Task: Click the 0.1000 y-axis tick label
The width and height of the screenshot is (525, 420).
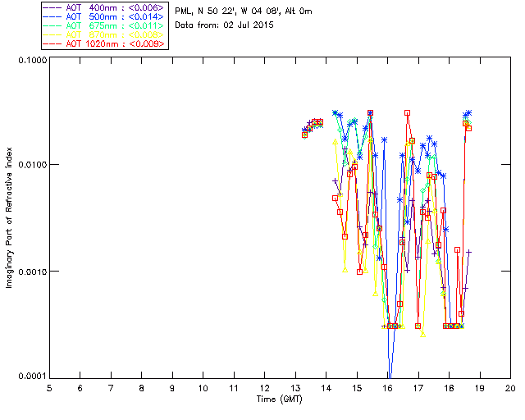Action: [30, 60]
